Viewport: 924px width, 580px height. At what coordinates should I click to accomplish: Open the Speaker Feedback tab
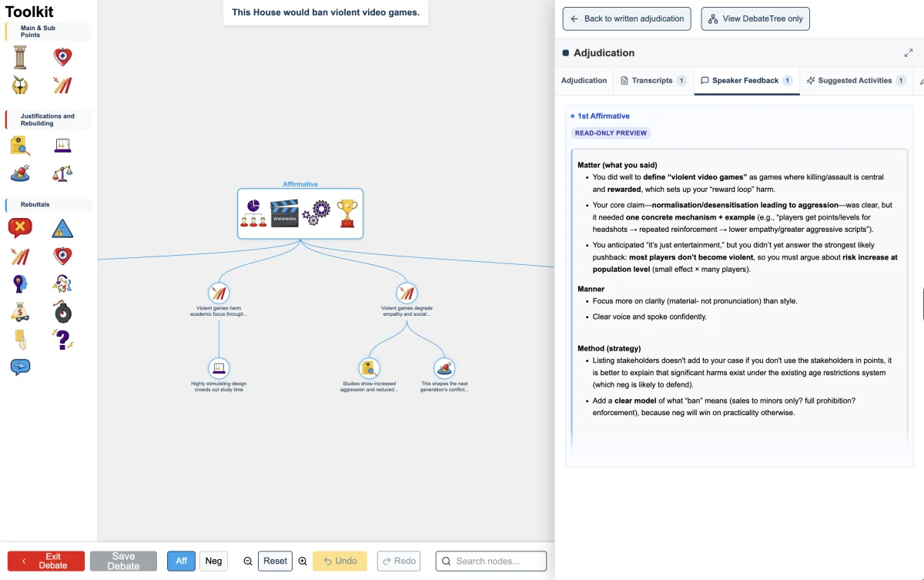[x=747, y=81]
